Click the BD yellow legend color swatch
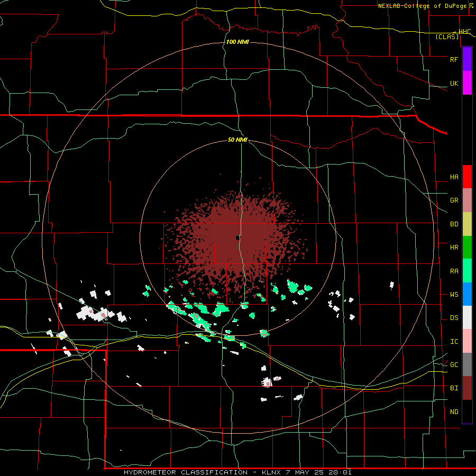The height and width of the screenshot is (476, 476). 467,224
